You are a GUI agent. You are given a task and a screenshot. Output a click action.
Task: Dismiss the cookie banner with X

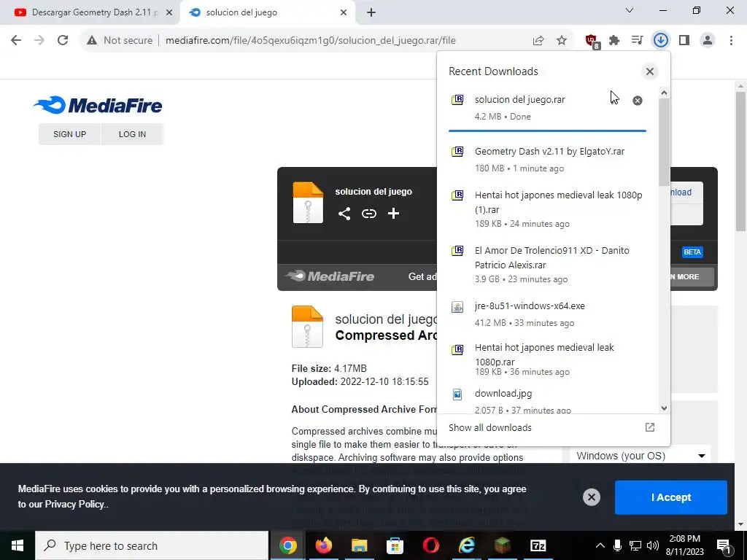pyautogui.click(x=591, y=497)
